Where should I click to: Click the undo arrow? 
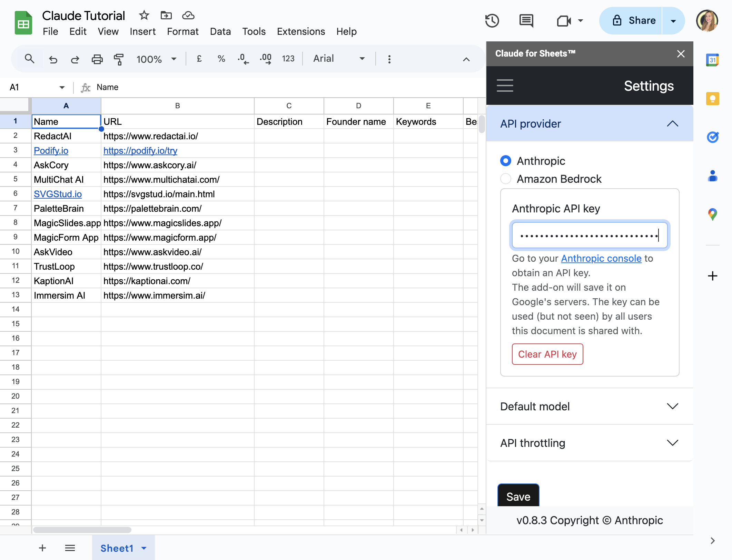(53, 59)
